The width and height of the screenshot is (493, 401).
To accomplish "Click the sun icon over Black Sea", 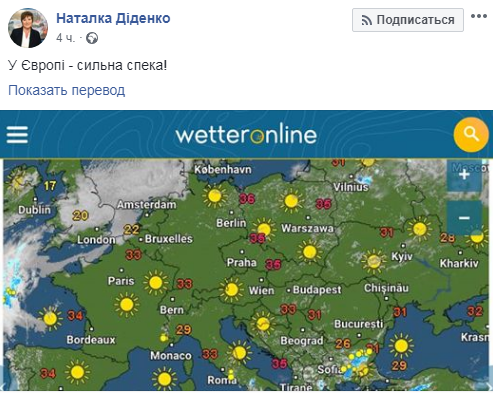I will point(401,346).
